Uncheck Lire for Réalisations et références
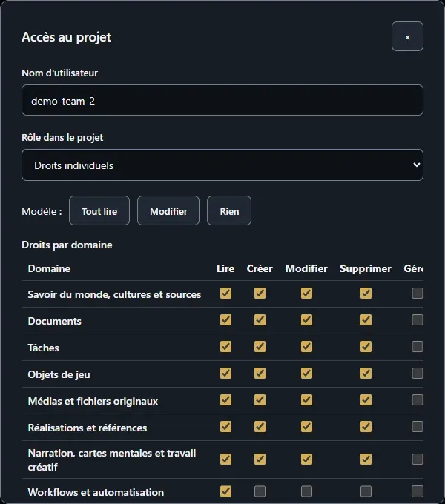Screen dimensions: 445x504 click(225, 426)
